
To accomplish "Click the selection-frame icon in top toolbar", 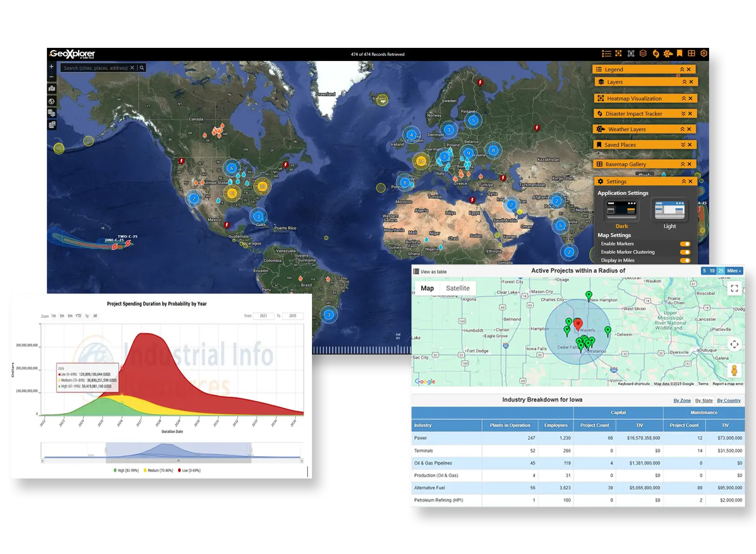I will (631, 53).
